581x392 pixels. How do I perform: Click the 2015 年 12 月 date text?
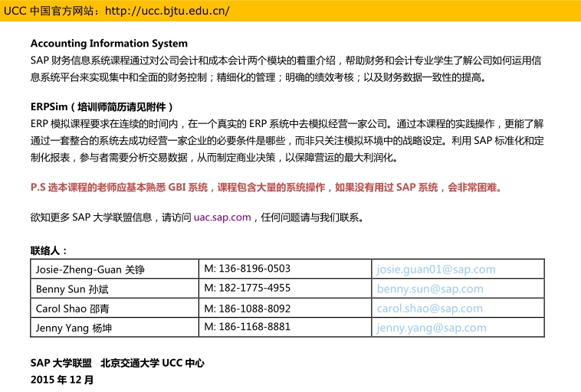[x=62, y=380]
